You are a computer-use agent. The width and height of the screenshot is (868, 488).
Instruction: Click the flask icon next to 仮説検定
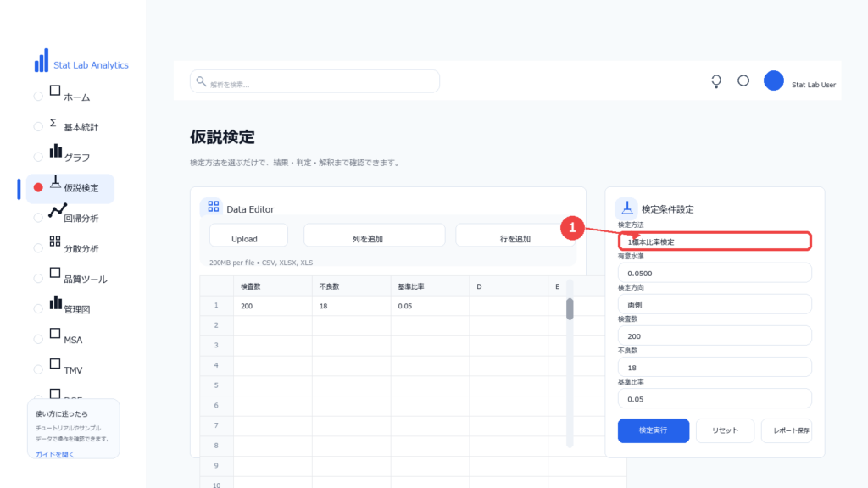click(55, 182)
